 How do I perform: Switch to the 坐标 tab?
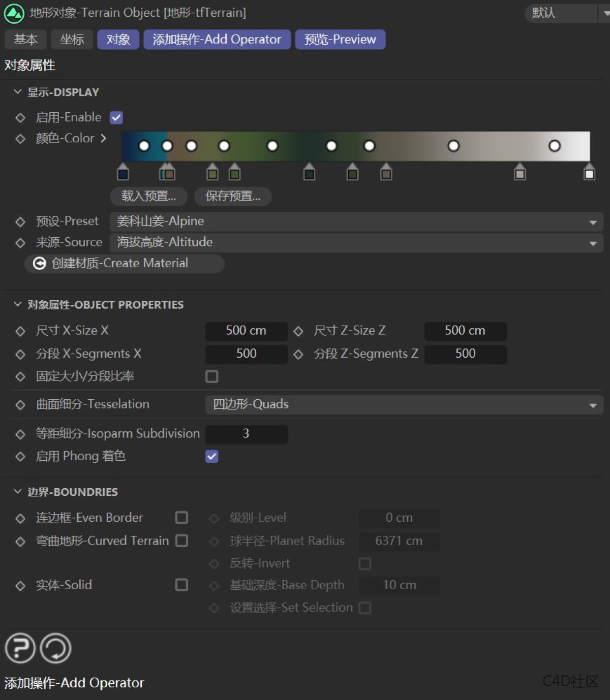click(x=72, y=39)
